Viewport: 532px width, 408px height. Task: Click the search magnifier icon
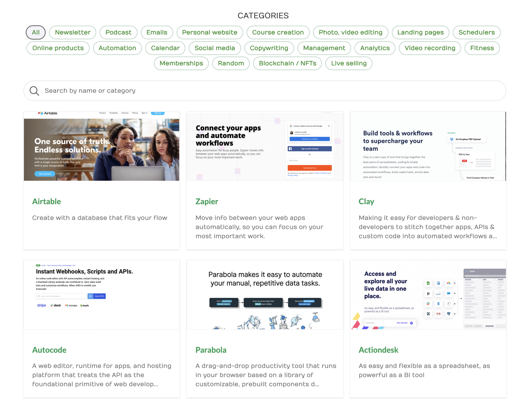[34, 91]
